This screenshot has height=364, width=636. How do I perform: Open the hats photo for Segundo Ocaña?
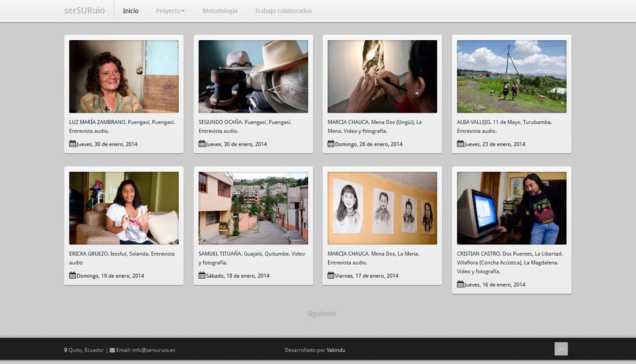(253, 76)
